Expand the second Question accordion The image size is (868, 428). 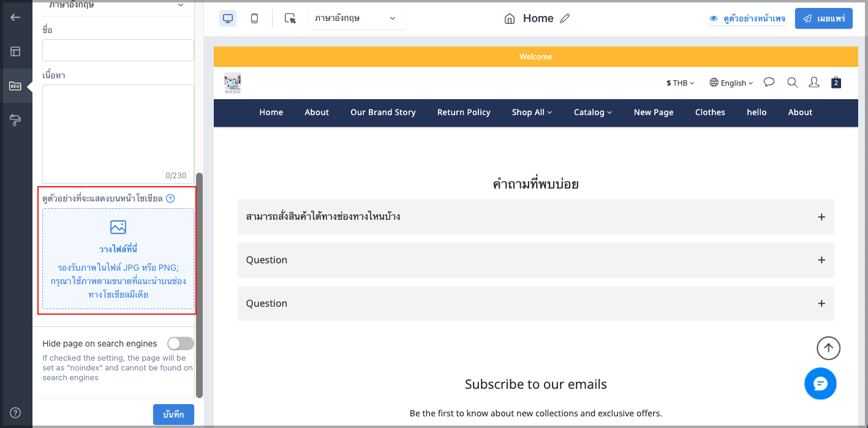click(x=536, y=260)
